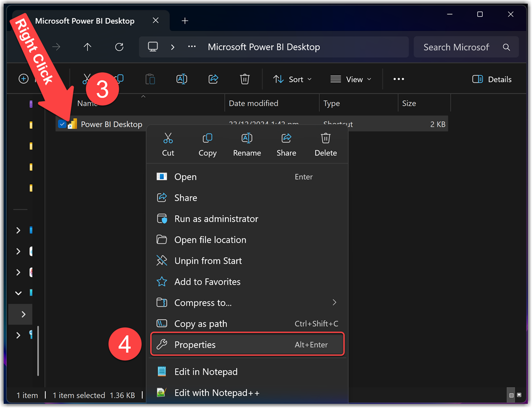
Task: Open the Sort dropdown
Action: [293, 79]
